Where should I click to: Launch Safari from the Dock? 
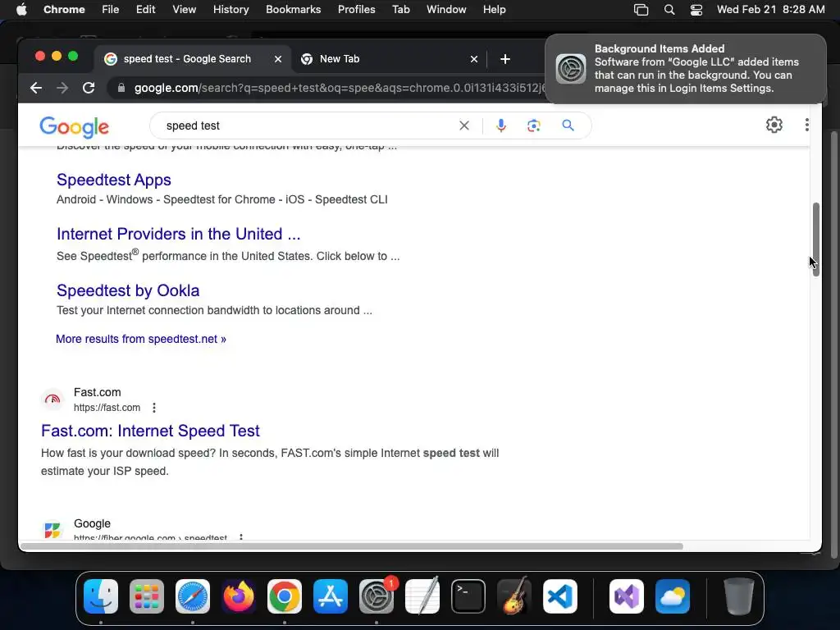(x=193, y=596)
